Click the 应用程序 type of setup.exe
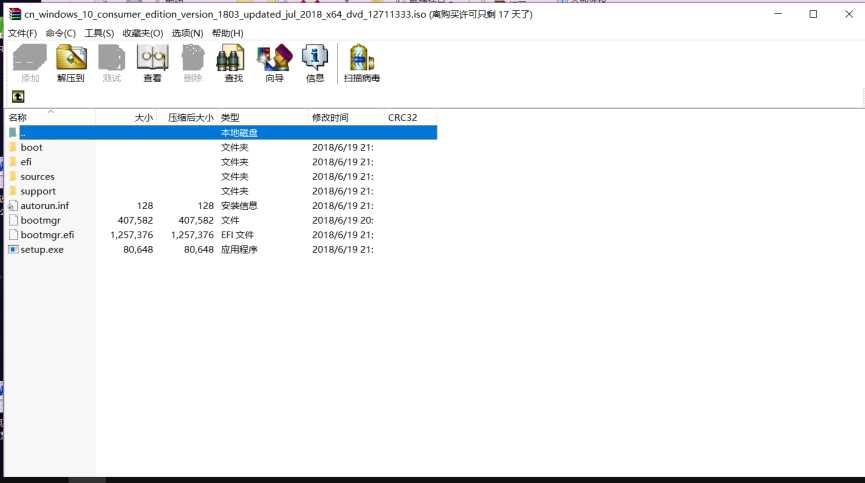Viewport: 865px width, 483px height. coord(239,249)
